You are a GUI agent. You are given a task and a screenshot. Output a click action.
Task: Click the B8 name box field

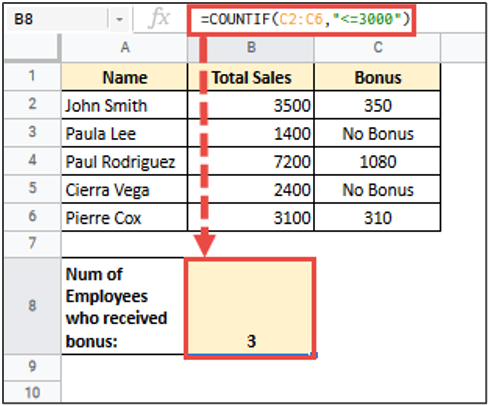57,19
